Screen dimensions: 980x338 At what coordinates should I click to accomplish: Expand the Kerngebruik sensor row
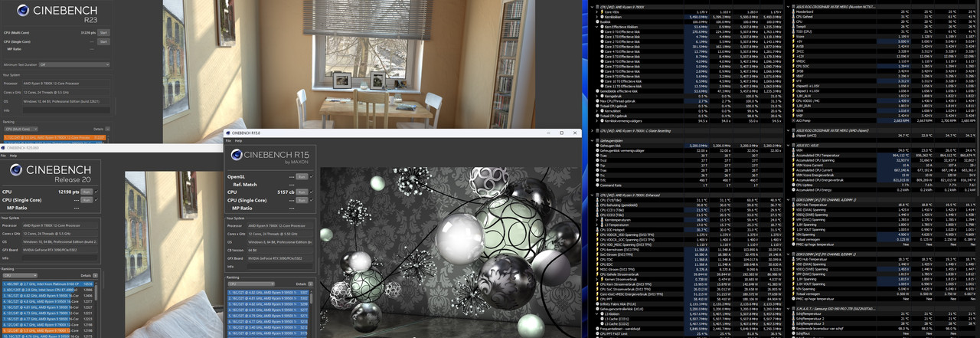click(x=596, y=96)
